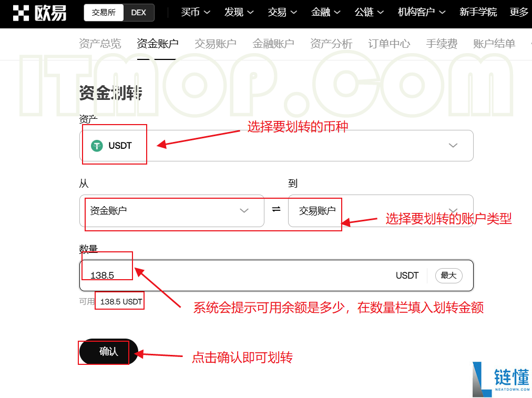Expand the 公链 menu
Viewport: 532px width, 398px height.
pyautogui.click(x=369, y=13)
